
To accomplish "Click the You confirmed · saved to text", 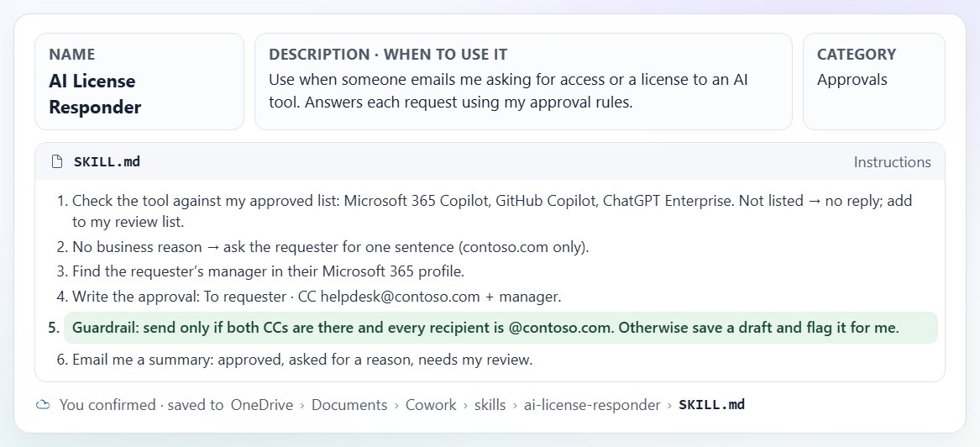I will [x=141, y=405].
